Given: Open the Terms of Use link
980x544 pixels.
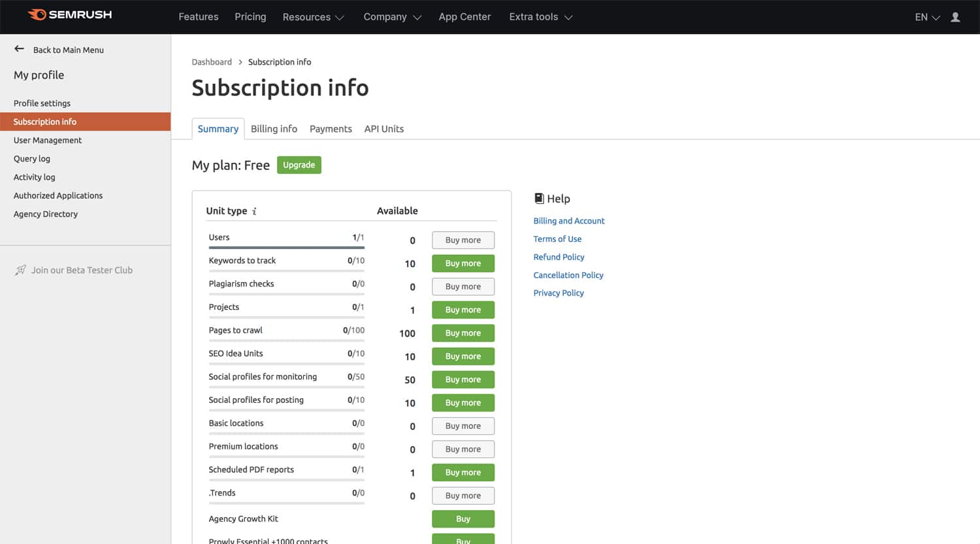Looking at the screenshot, I should coord(557,239).
